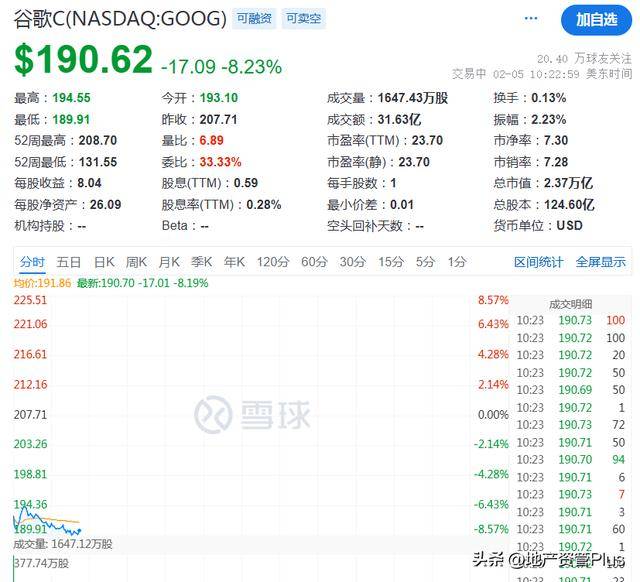This screenshot has height=582, width=640.
Task: Click the 股息率(TTM) value 0.28%
Action: click(x=264, y=204)
